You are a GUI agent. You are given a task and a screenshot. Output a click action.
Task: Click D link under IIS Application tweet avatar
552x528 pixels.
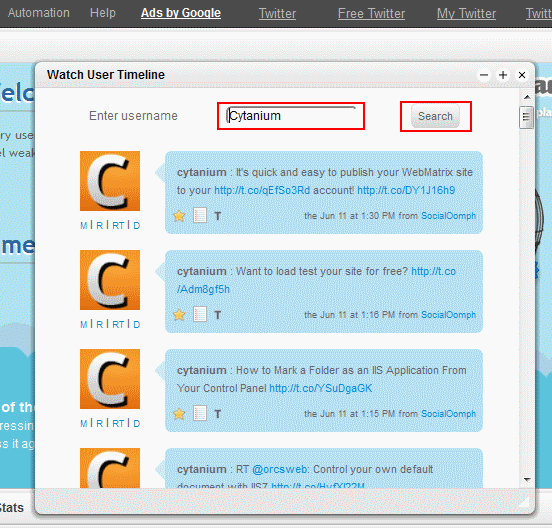(x=137, y=423)
